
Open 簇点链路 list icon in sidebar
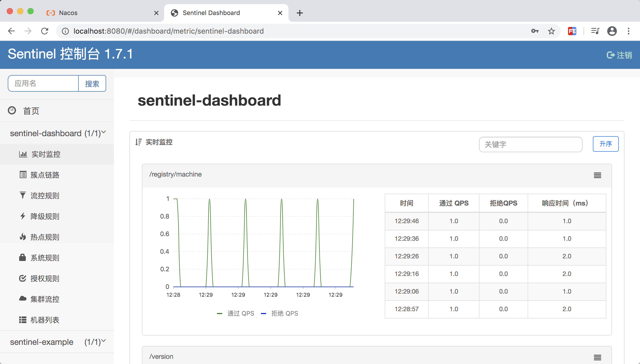(x=23, y=175)
